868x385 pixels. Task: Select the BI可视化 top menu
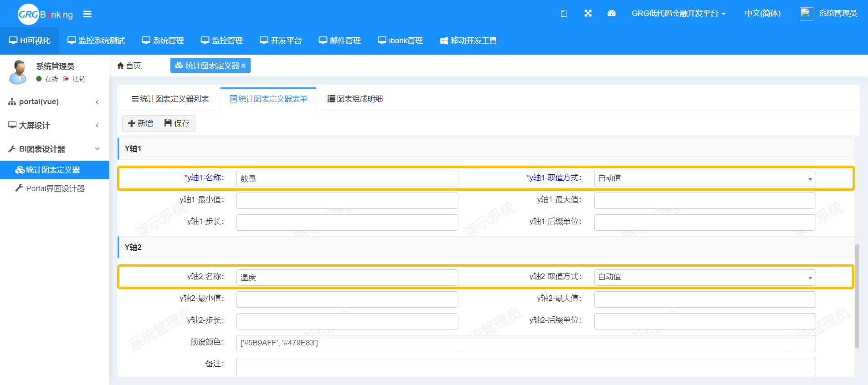[30, 41]
